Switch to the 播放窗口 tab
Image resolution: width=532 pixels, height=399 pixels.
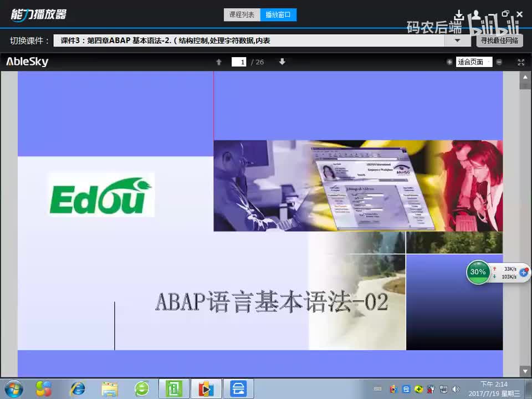point(278,14)
